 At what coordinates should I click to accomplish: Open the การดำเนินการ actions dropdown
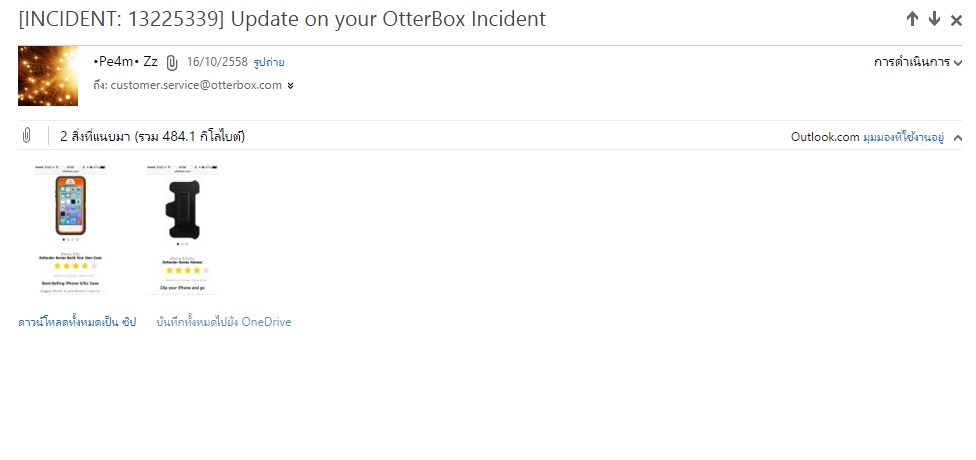click(917, 62)
